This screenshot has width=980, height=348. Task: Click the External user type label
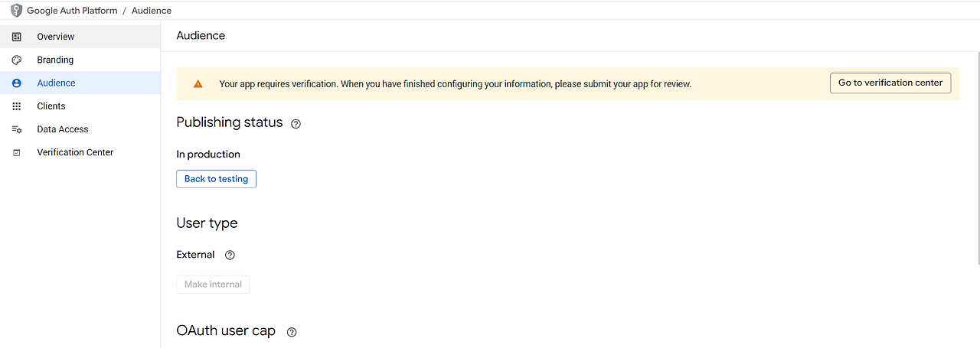[195, 255]
